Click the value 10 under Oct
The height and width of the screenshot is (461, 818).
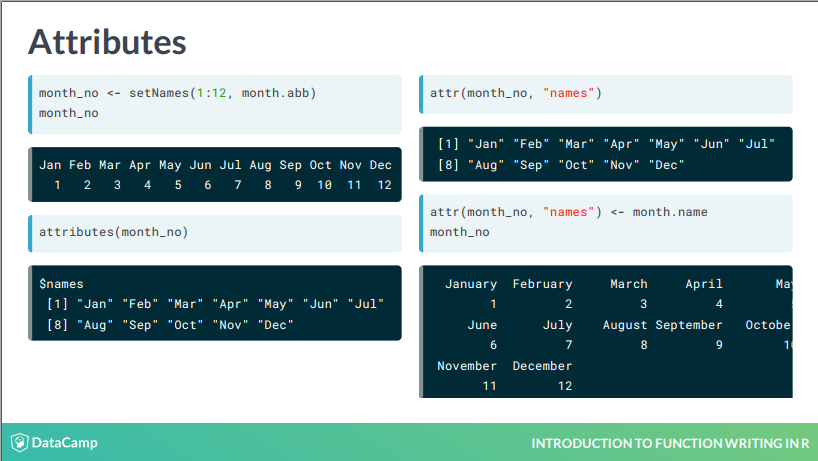tap(324, 185)
